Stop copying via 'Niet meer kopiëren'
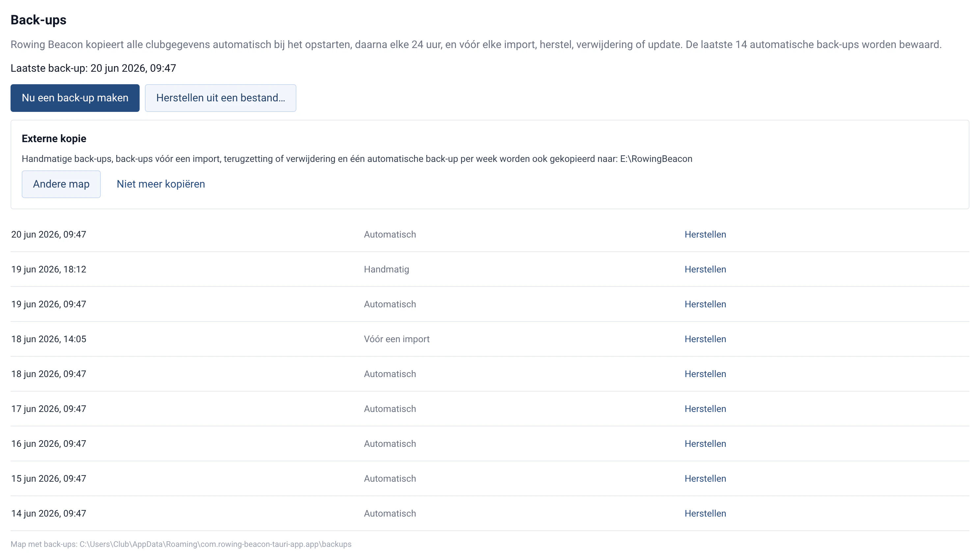980x560 pixels. (x=160, y=184)
